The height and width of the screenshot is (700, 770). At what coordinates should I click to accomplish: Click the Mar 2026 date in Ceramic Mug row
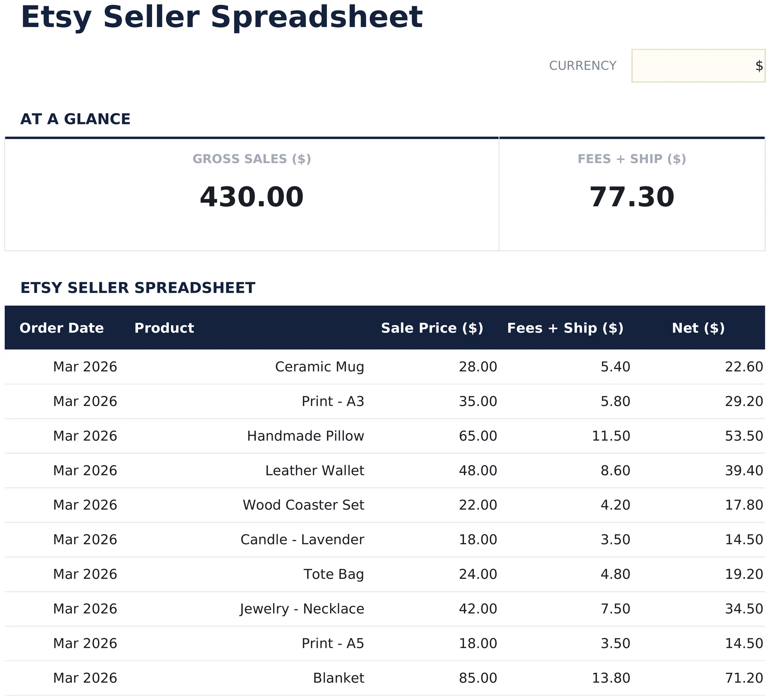pyautogui.click(x=85, y=367)
